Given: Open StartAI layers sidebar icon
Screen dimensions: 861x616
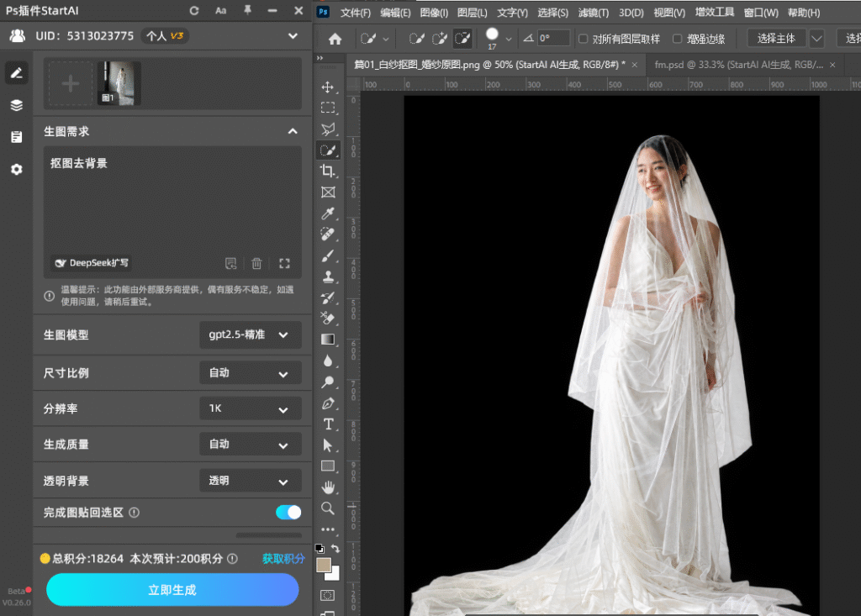Looking at the screenshot, I should (17, 105).
